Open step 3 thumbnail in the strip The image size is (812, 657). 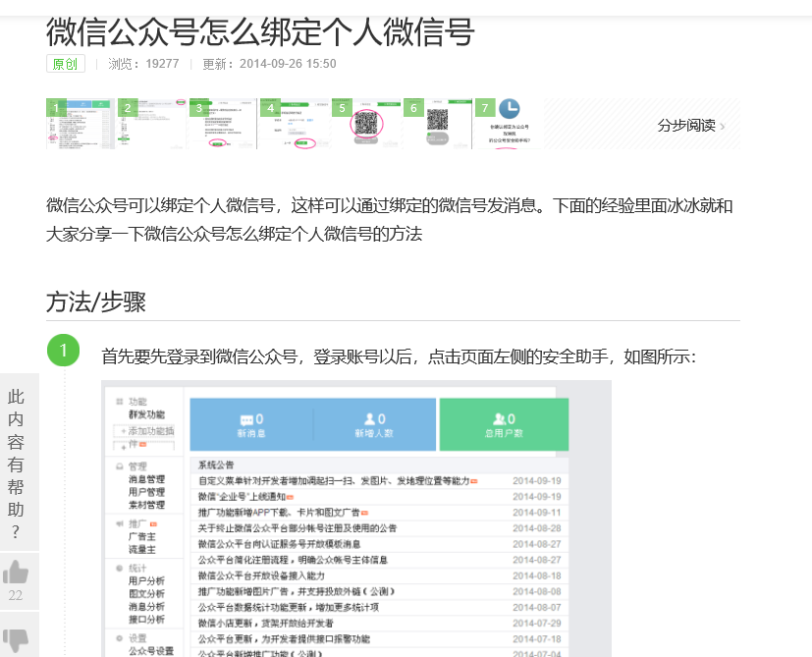tap(223, 124)
